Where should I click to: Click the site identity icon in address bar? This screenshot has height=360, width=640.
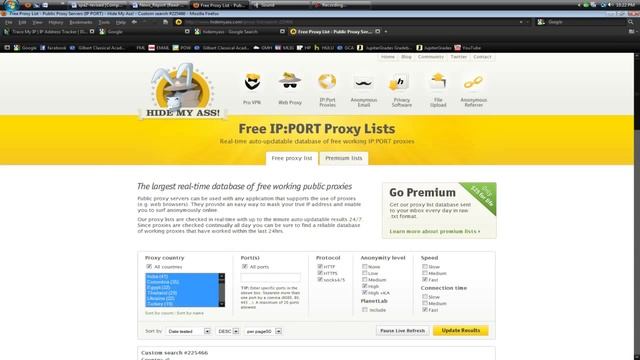click(178, 22)
